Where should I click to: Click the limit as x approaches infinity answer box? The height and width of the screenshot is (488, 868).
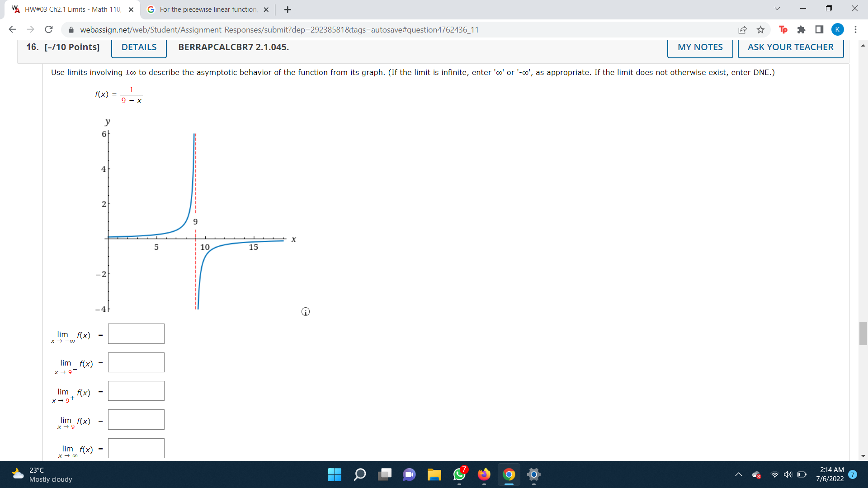(x=136, y=448)
